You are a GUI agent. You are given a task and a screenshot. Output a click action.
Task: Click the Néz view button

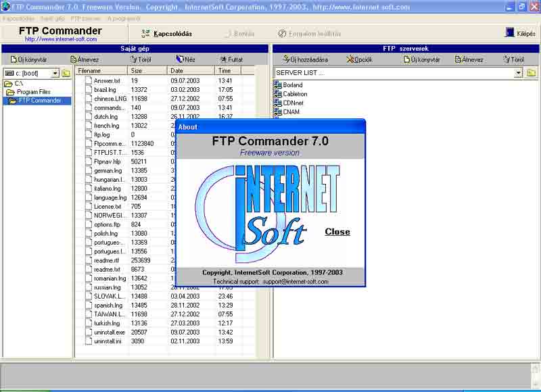click(x=185, y=59)
